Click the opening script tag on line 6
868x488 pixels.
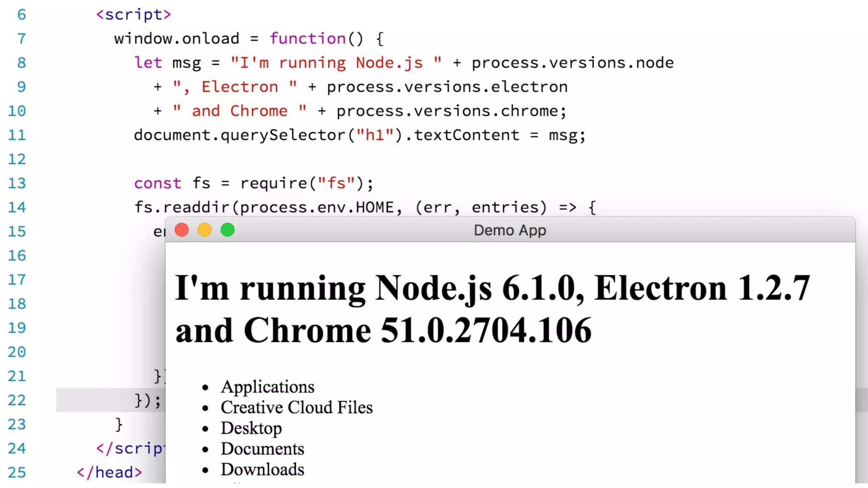click(x=134, y=15)
